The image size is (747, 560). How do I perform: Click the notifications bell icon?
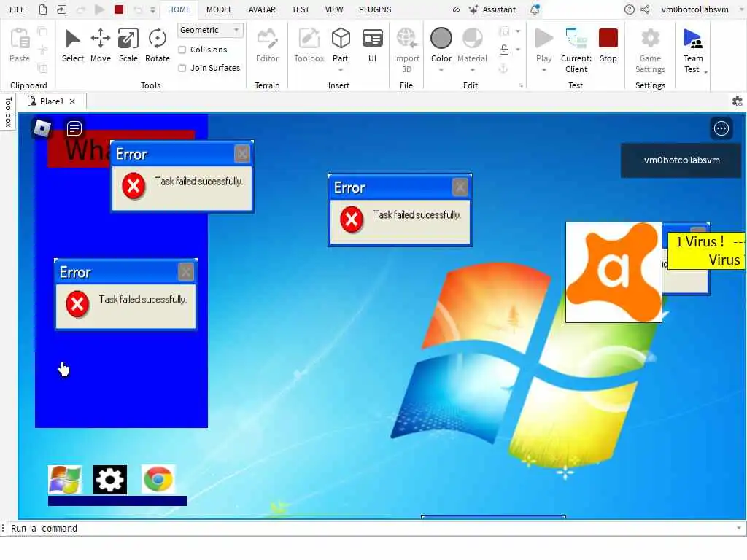[x=535, y=9]
